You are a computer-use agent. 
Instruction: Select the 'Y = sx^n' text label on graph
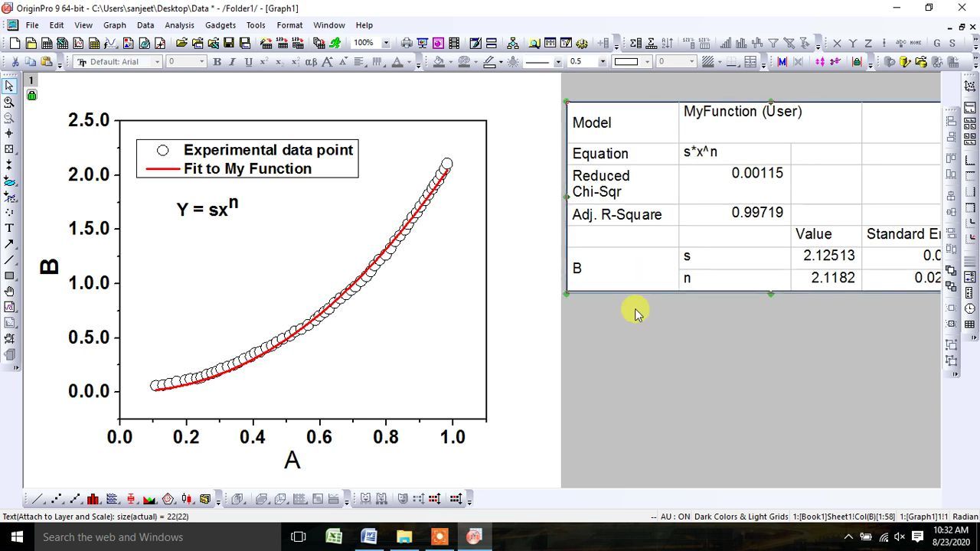(207, 207)
